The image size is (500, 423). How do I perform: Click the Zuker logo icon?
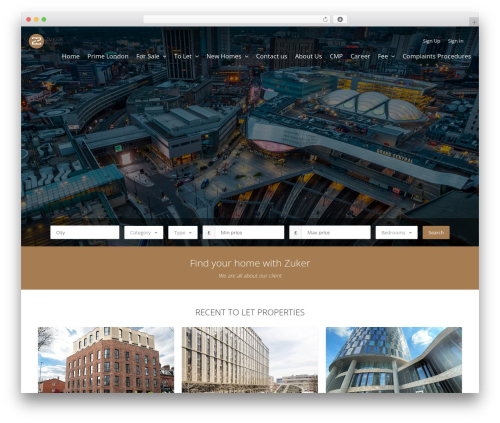(36, 41)
